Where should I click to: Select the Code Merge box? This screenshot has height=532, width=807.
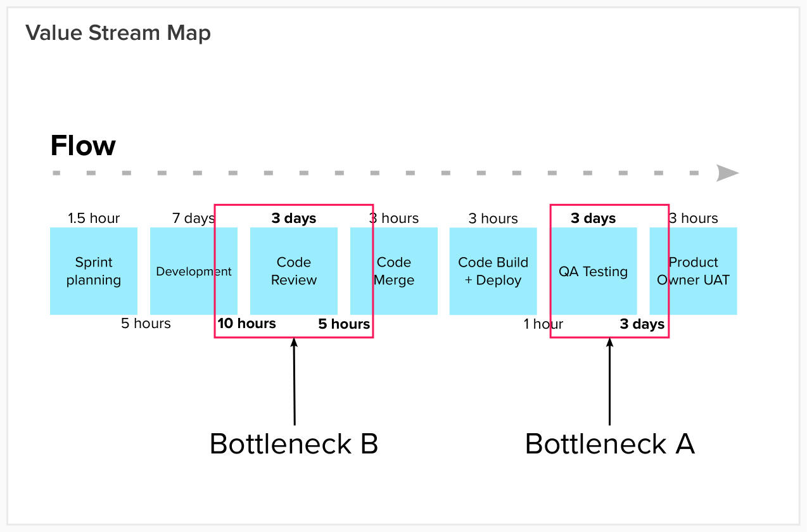click(394, 271)
